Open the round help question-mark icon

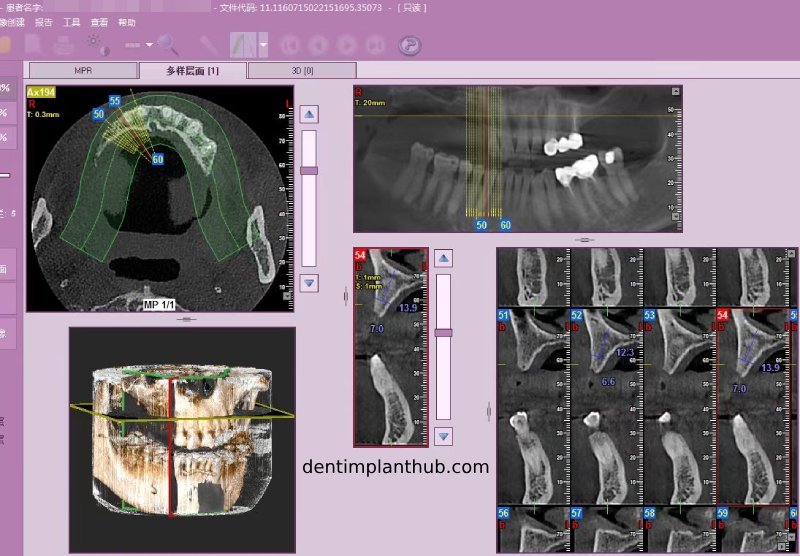410,45
